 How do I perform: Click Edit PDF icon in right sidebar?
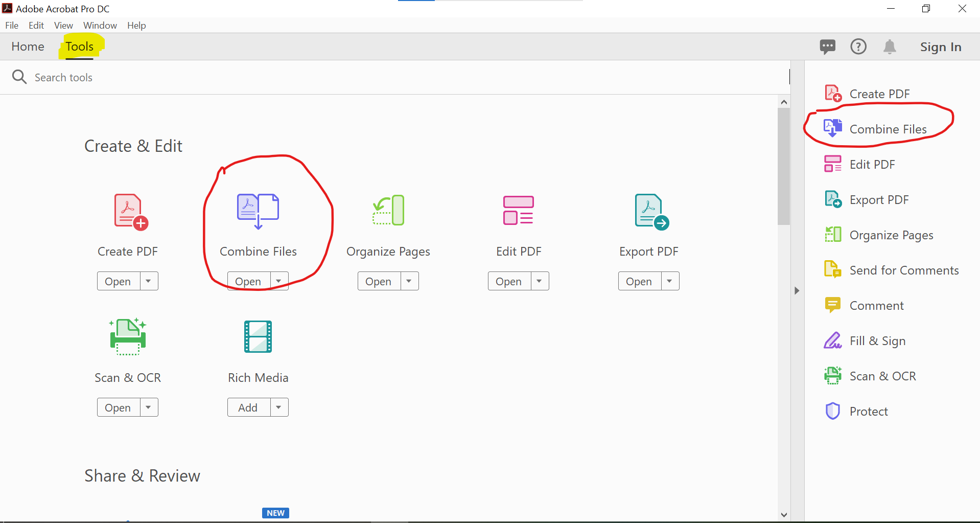[833, 164]
